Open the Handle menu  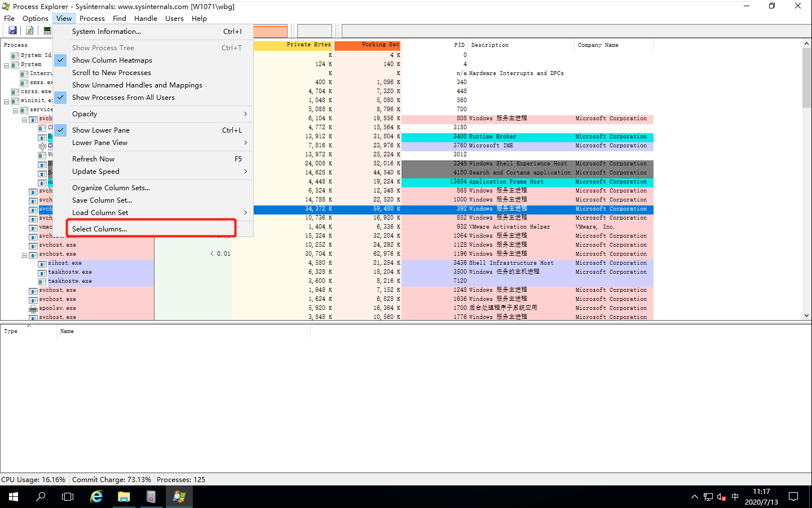point(145,19)
